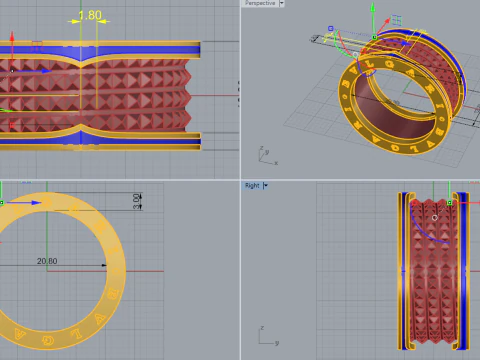
Task: Click the green square gumball handle in Perspective
Action: [375, 37]
